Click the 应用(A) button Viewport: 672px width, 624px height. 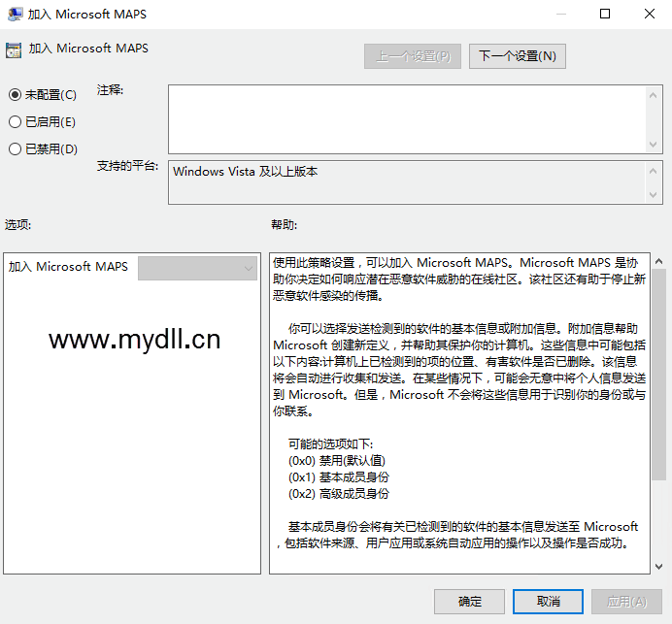tap(626, 602)
